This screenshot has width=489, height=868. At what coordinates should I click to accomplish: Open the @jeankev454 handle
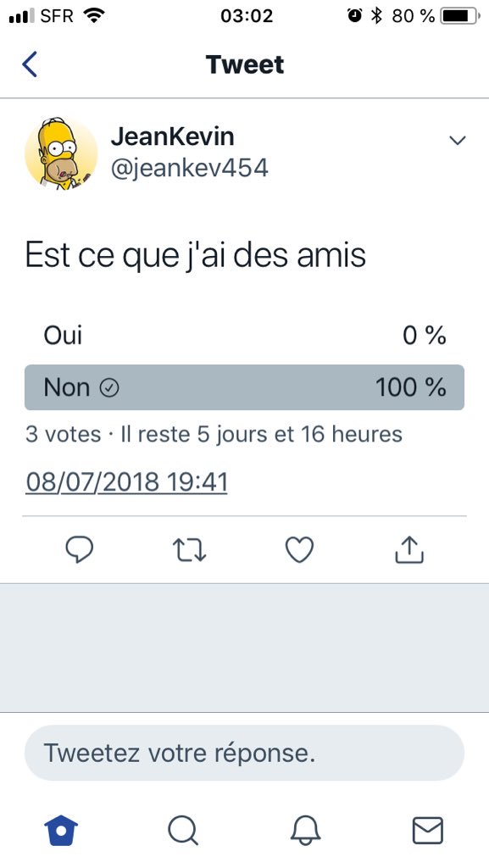pos(190,168)
